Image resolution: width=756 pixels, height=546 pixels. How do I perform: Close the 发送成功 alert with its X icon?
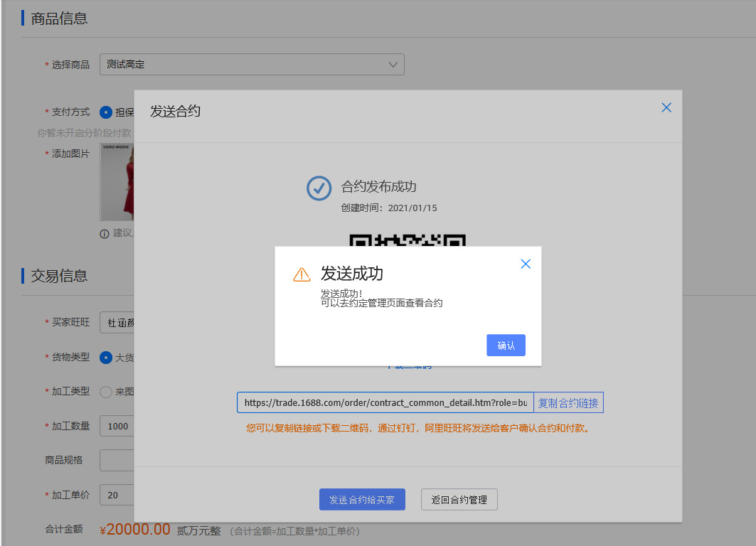526,263
